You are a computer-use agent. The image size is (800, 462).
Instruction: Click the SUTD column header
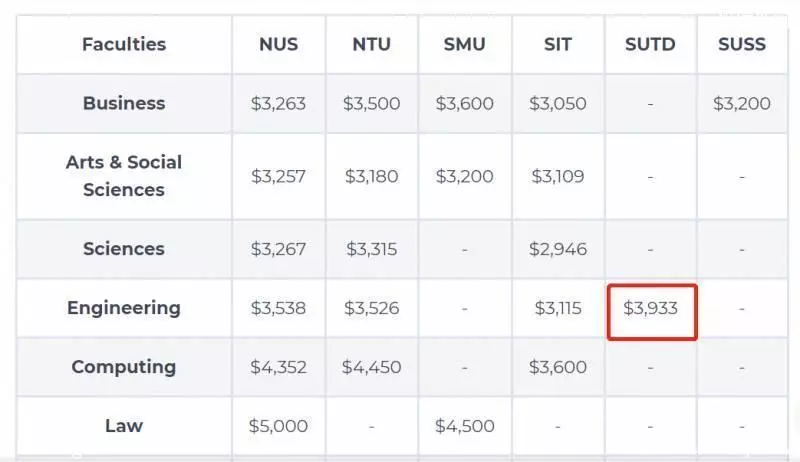pyautogui.click(x=650, y=44)
